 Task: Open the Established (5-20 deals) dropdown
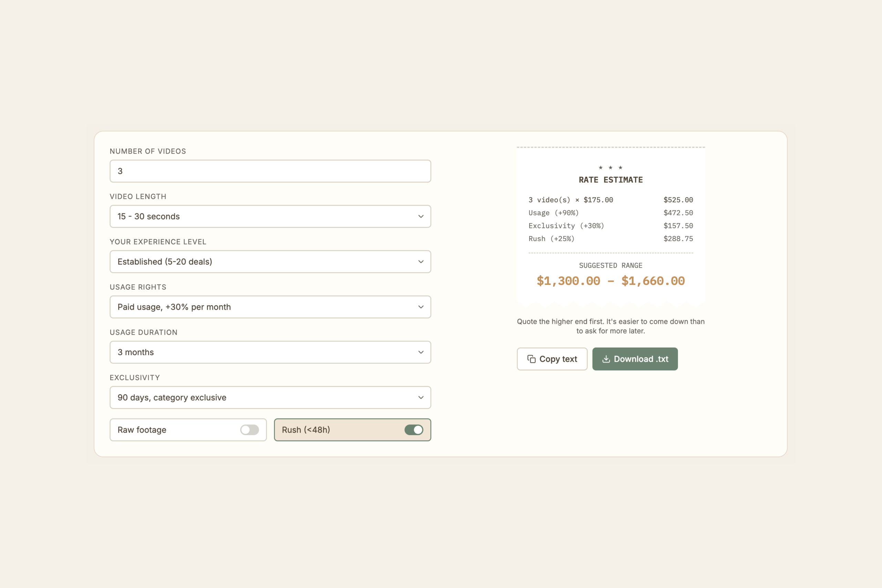click(270, 262)
